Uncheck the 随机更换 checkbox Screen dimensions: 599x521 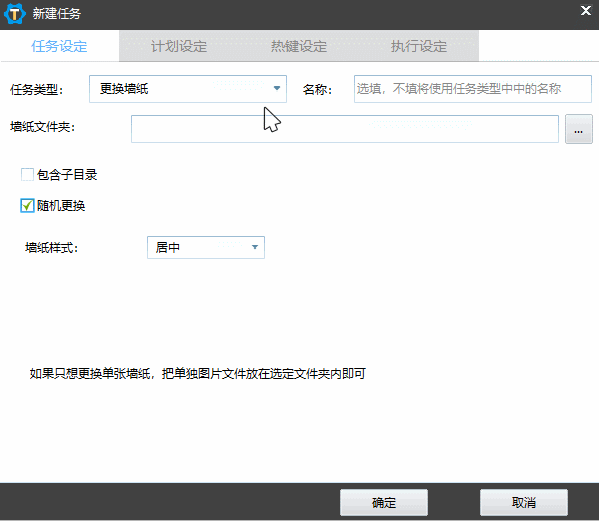point(27,205)
